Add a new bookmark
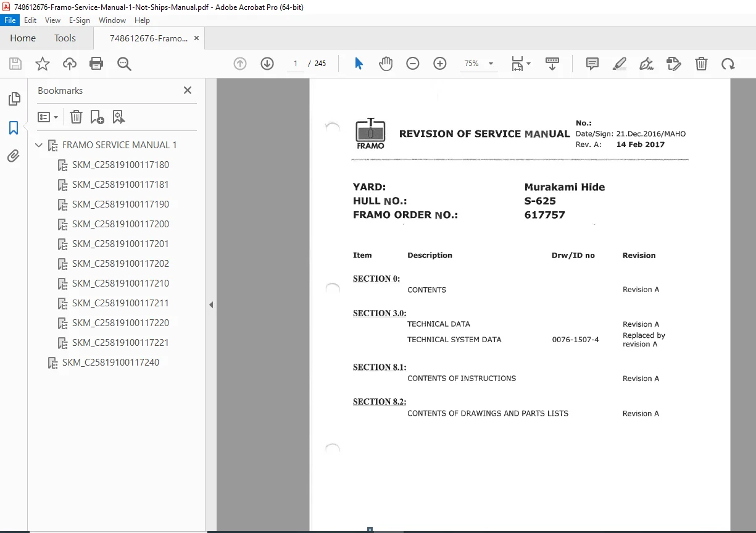Image resolution: width=756 pixels, height=533 pixels. (x=97, y=117)
